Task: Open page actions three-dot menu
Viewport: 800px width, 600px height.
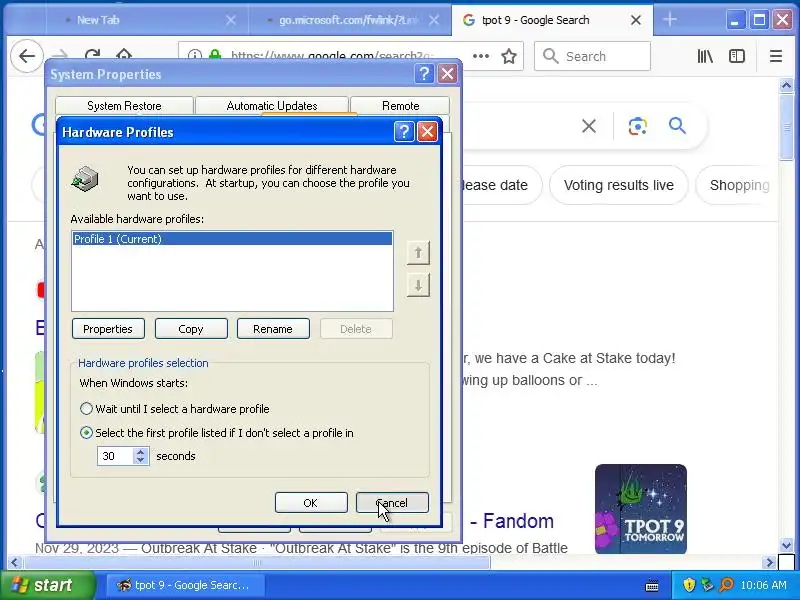Action: point(481,56)
